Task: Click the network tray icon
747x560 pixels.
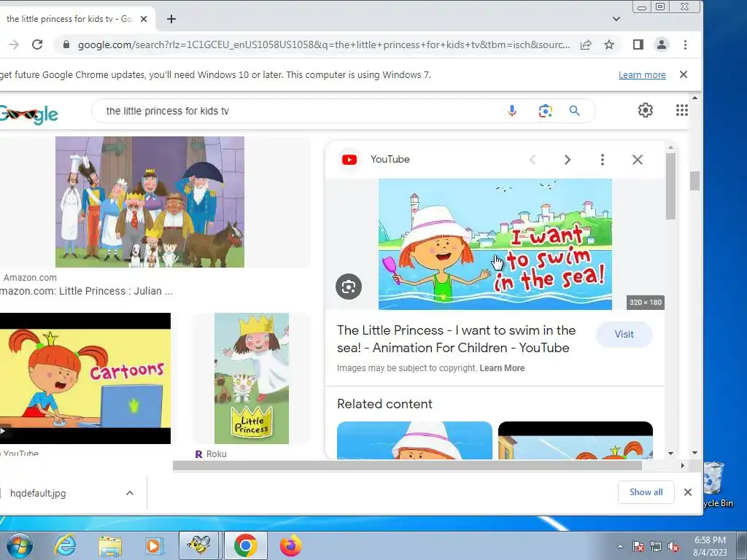Action: (656, 547)
